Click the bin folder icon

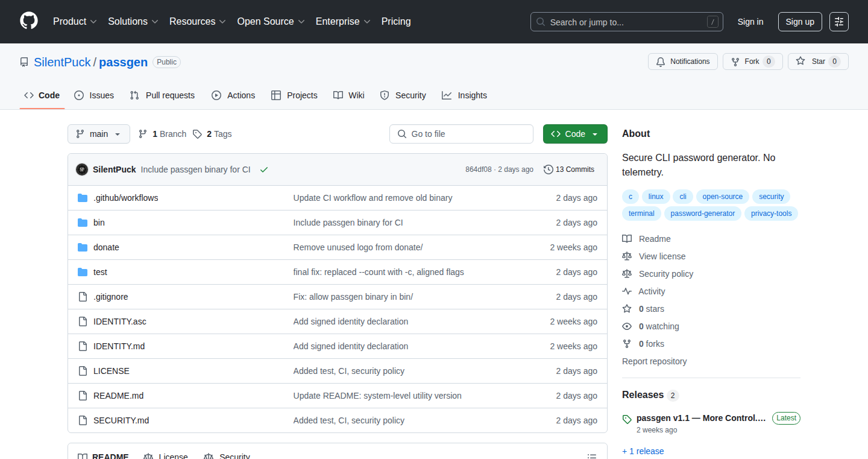pos(83,223)
